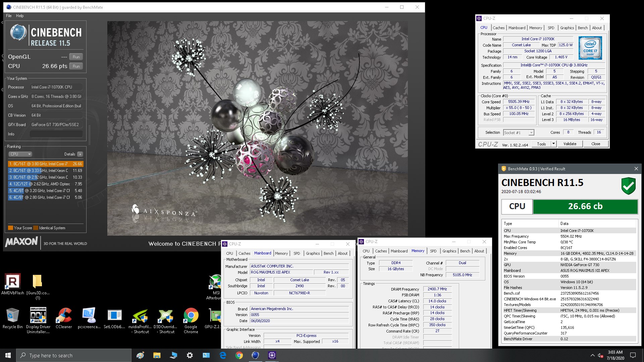Screen dimensions: 644x362
Task: Open the Windows Start menu
Action: [8, 355]
